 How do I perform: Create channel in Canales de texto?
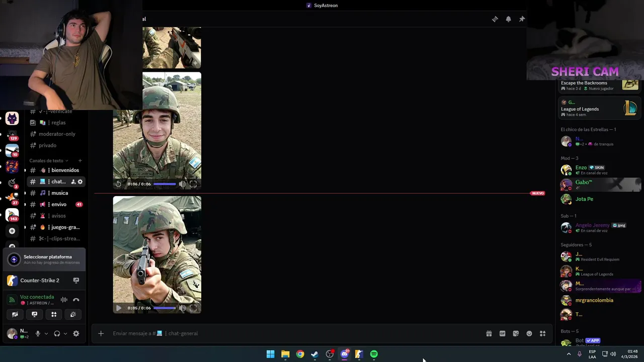[x=80, y=161]
